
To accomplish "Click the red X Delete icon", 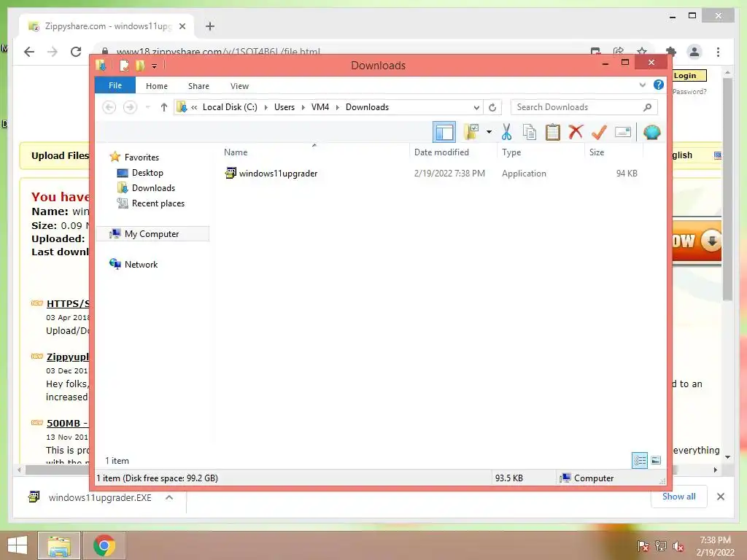I will (576, 132).
